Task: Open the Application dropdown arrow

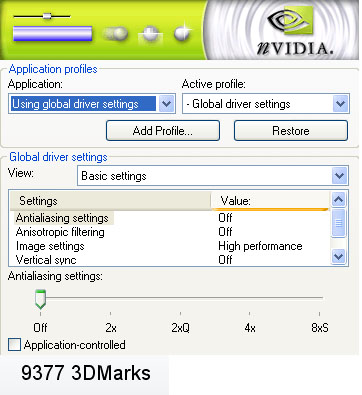Action: click(166, 104)
